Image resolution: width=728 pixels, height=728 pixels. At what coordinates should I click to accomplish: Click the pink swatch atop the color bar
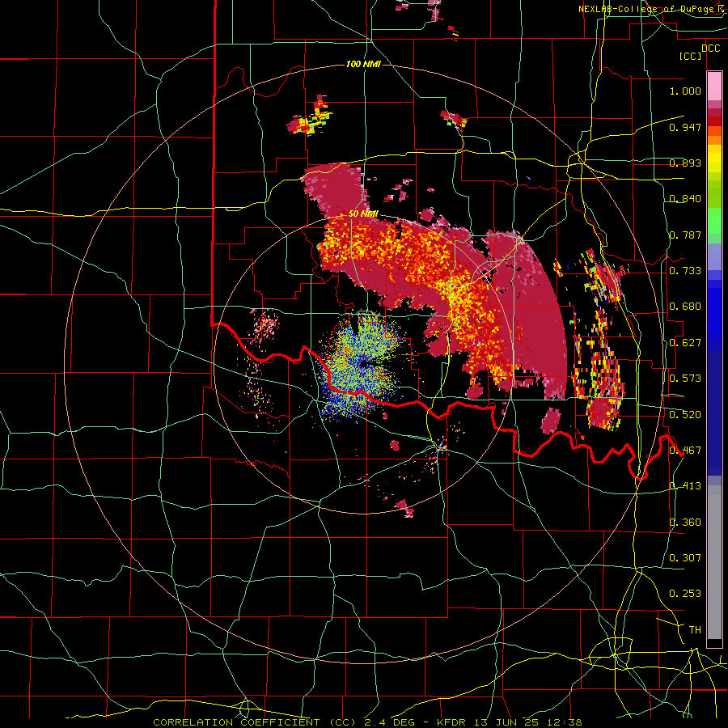(714, 87)
